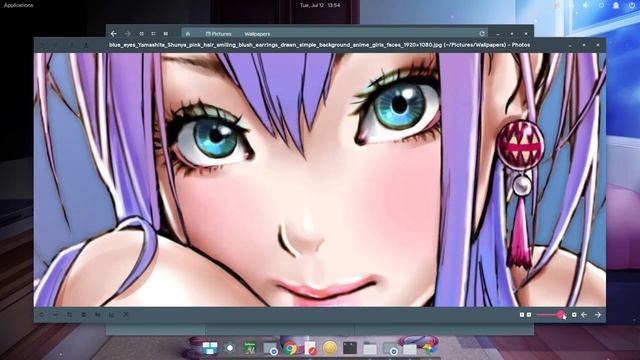640x360 pixels.
Task: Click the zoom-in icon right of slider
Action: coord(574,315)
